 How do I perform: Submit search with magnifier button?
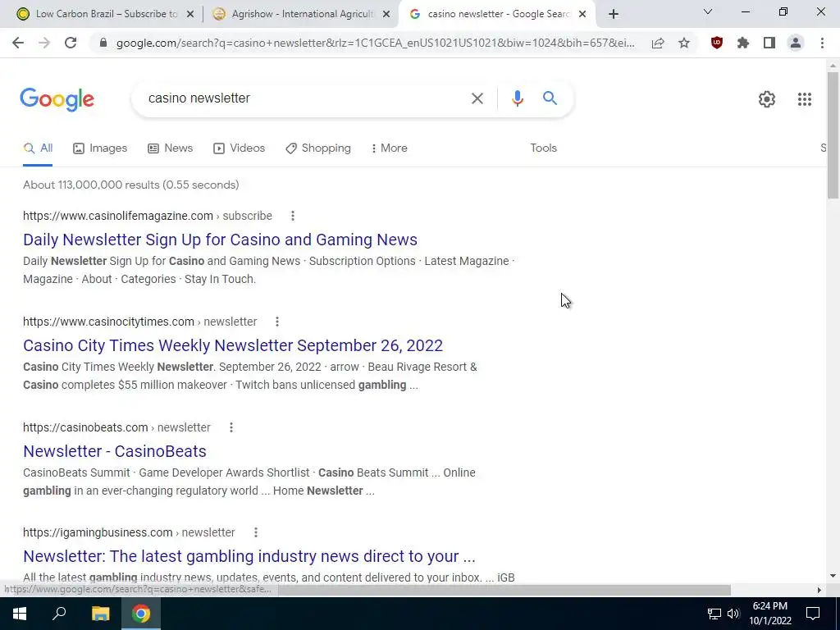[550, 98]
